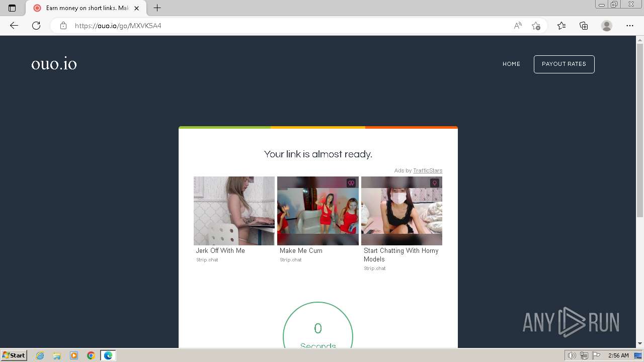Click the 'Make Me Cum' ad title
Image resolution: width=644 pixels, height=362 pixels.
(x=301, y=250)
